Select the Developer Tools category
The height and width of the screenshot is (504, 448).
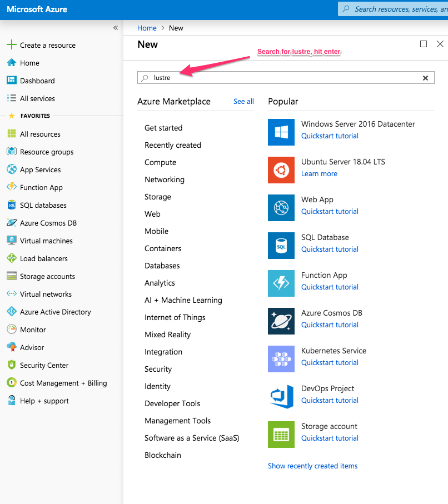172,403
